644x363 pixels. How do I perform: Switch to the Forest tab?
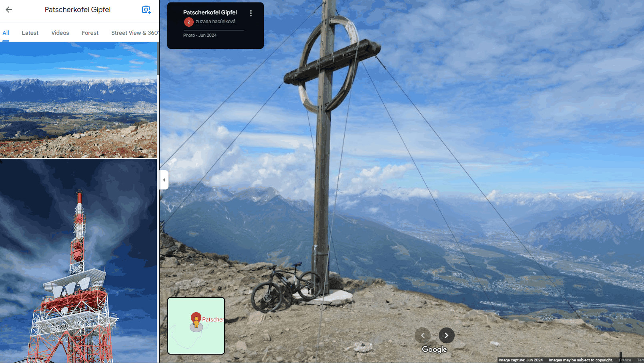click(x=90, y=33)
